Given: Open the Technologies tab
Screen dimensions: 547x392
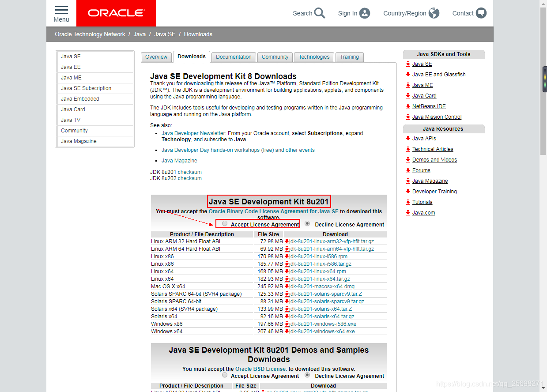Looking at the screenshot, I should coord(314,57).
